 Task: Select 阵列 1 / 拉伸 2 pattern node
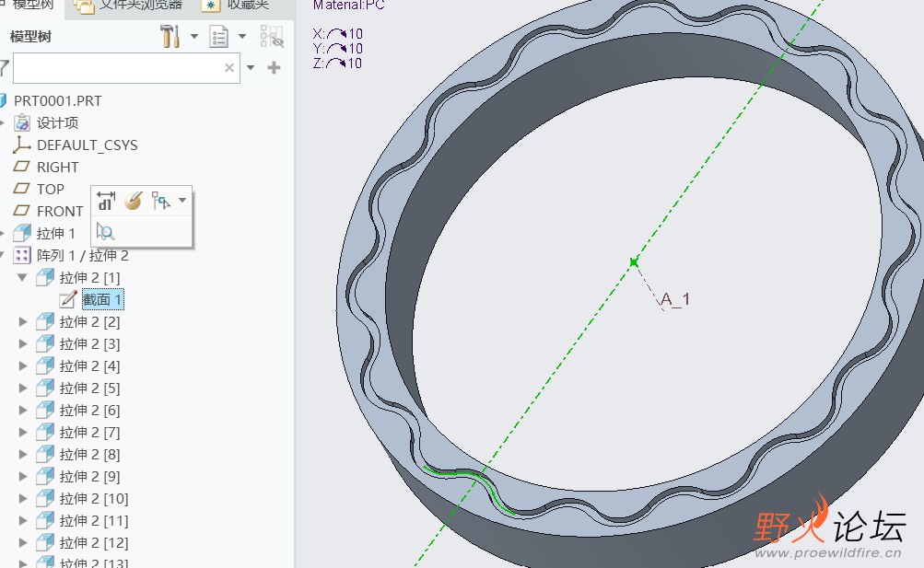click(x=83, y=255)
